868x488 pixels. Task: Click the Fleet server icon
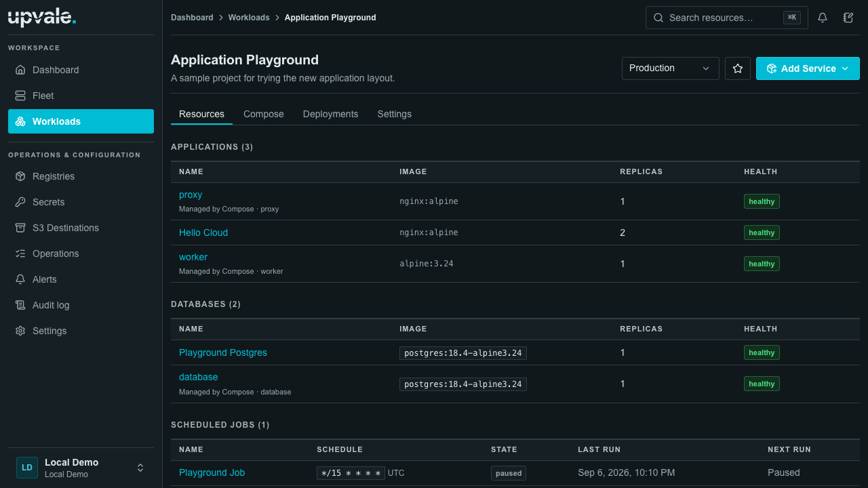(x=20, y=96)
